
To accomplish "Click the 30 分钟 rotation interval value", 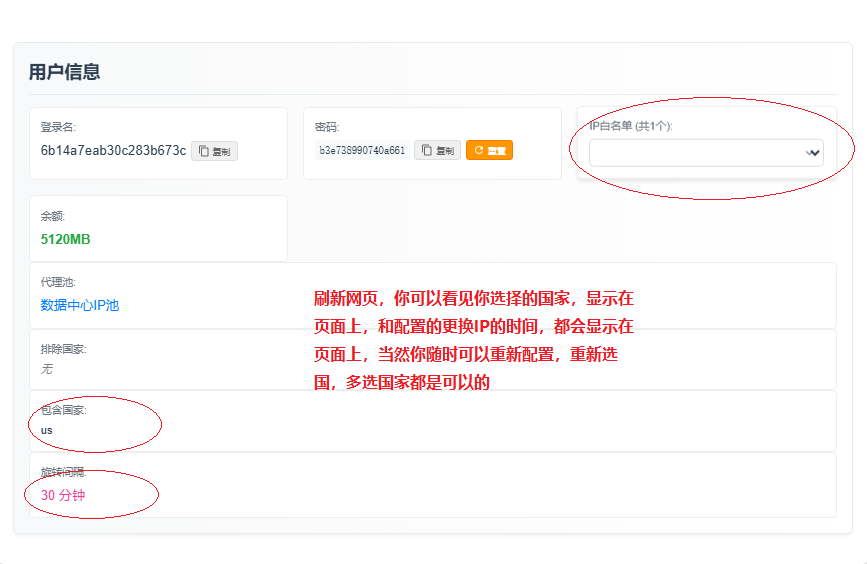I will coord(64,495).
